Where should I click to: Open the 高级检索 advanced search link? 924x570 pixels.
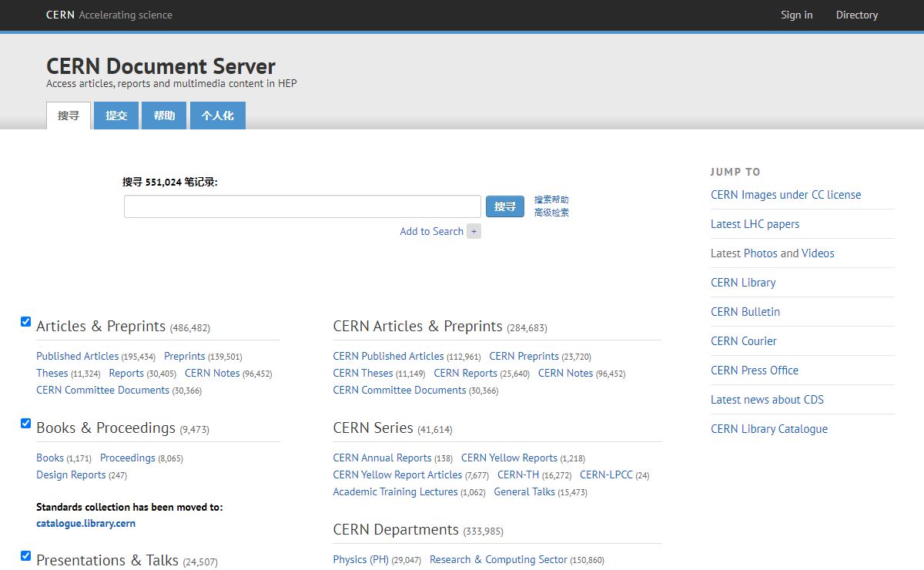click(x=551, y=213)
